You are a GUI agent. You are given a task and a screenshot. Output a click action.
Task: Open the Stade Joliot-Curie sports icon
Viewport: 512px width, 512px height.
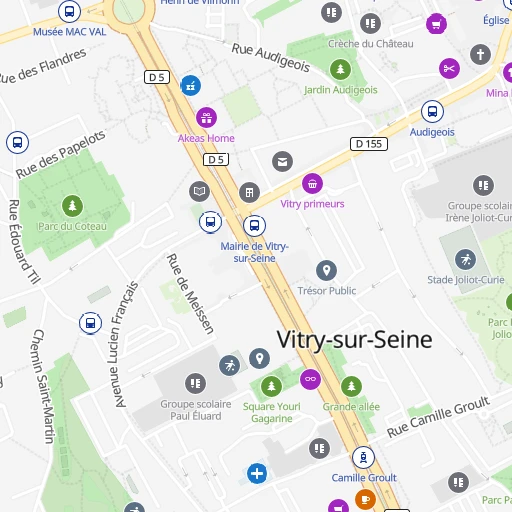[466, 259]
